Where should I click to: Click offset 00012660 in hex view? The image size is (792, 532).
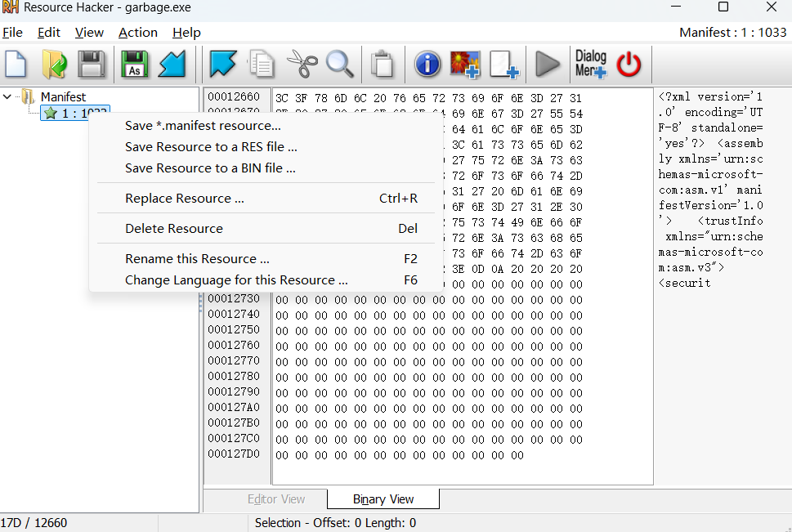(234, 96)
